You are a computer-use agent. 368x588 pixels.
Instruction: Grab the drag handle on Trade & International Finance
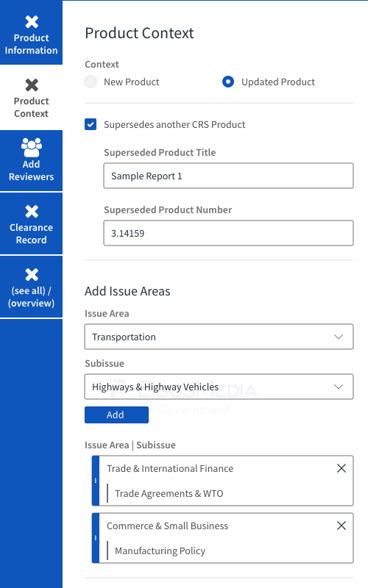click(x=96, y=481)
